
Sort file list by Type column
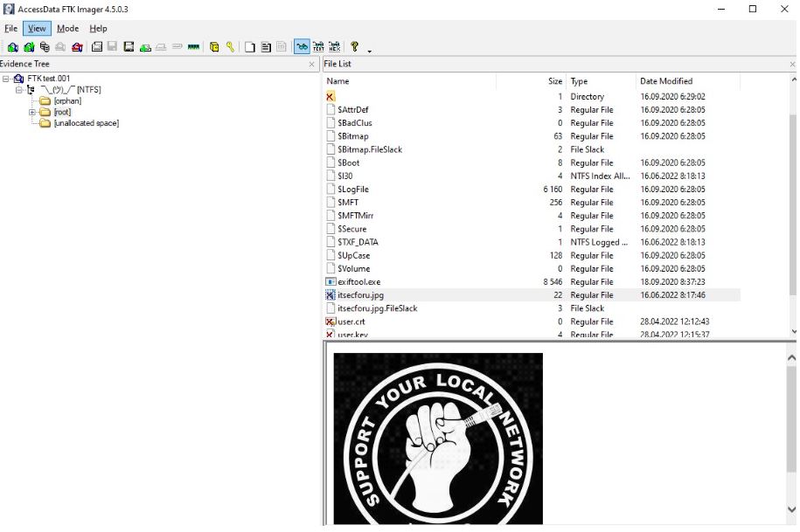click(x=601, y=81)
